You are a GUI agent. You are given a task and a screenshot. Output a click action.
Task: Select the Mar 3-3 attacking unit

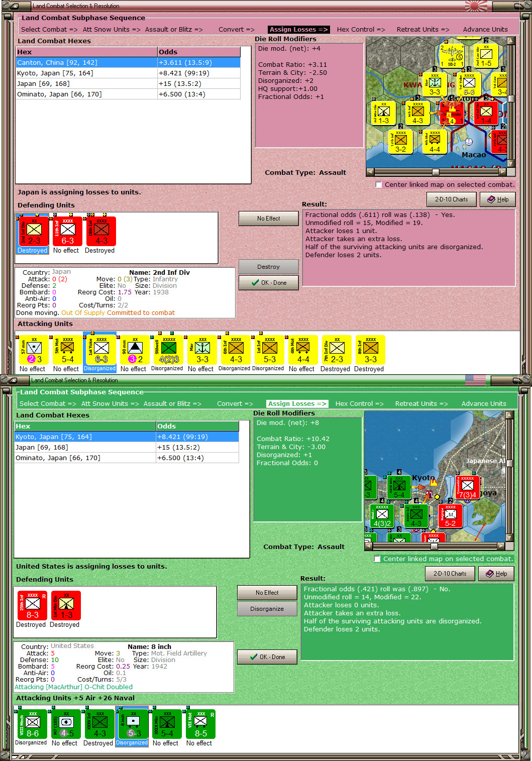[202, 350]
